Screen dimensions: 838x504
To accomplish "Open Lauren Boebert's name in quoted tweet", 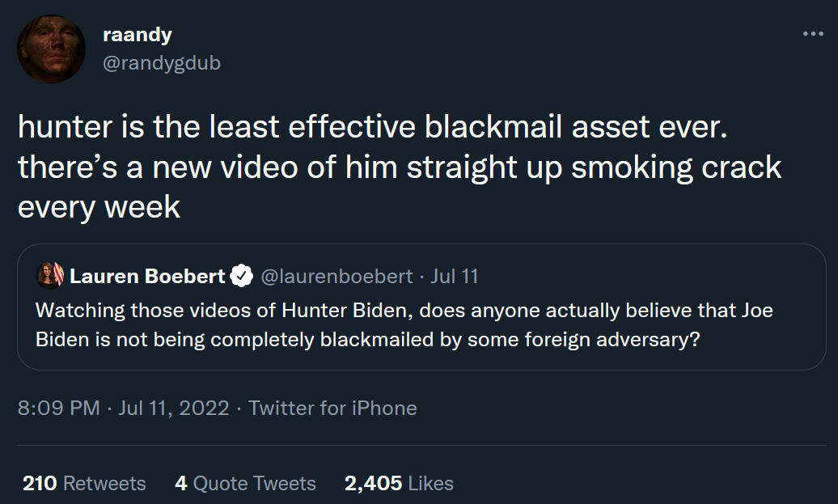I will (x=147, y=277).
